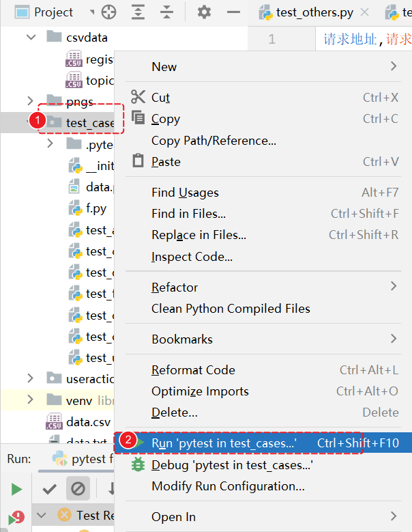This screenshot has height=532, width=412.
Task: Close the test_others.py tab
Action: (365, 12)
